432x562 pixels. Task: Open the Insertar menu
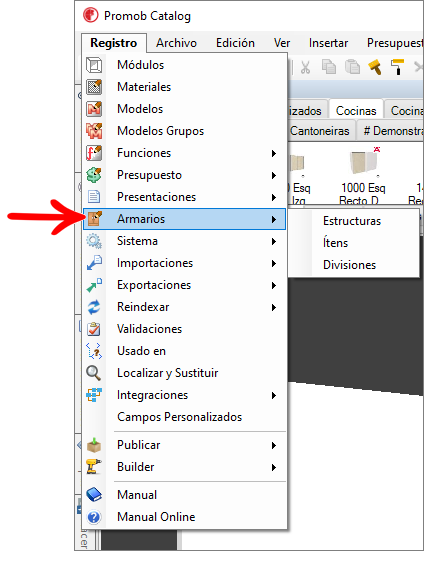(328, 43)
